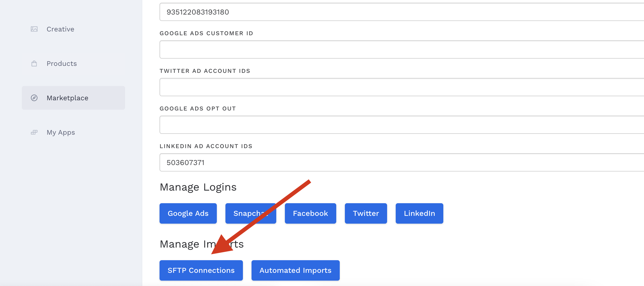The height and width of the screenshot is (286, 644).
Task: Click the Marketplace compass icon
Action: (34, 98)
